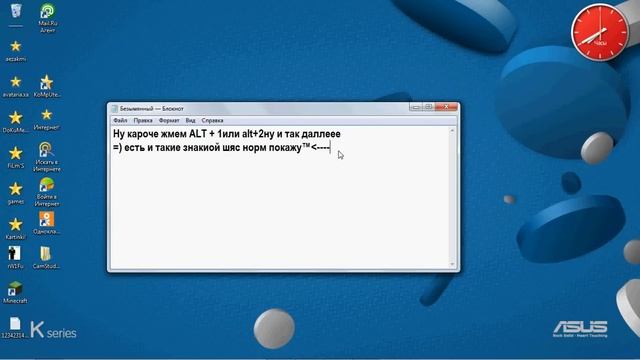Open the Правка menu in Notepad

click(x=143, y=120)
